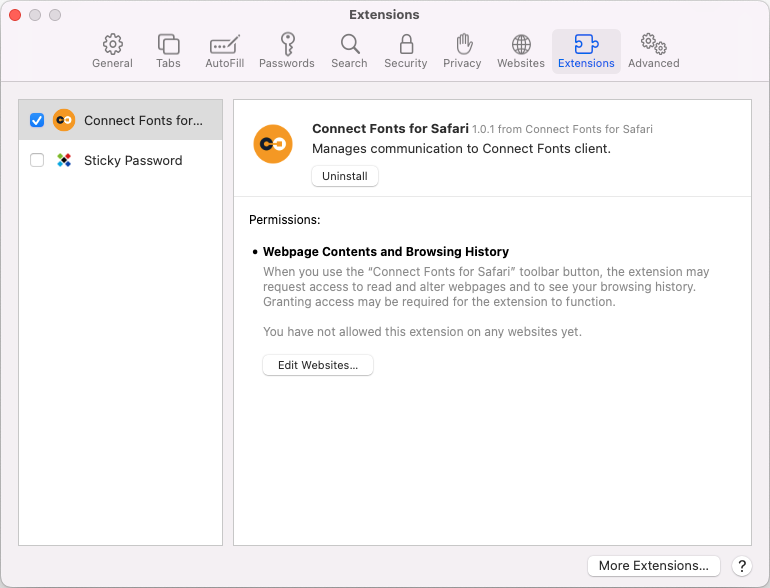Click the Sticky Password extension icon

[64, 160]
